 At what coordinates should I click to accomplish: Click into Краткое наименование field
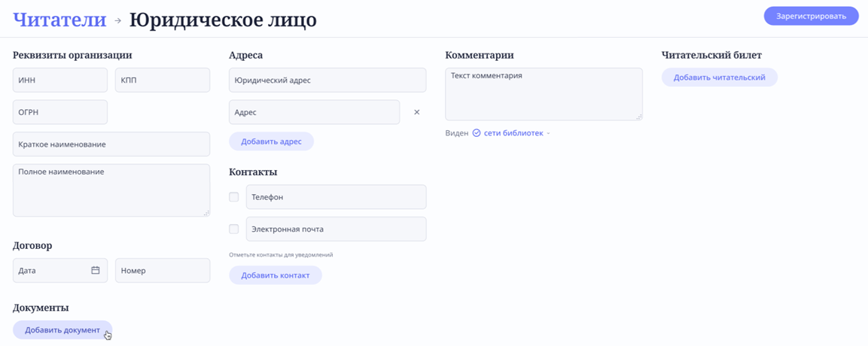tap(111, 144)
